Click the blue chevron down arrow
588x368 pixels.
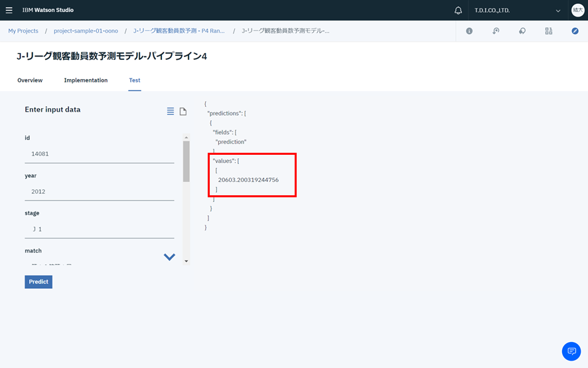pyautogui.click(x=169, y=257)
